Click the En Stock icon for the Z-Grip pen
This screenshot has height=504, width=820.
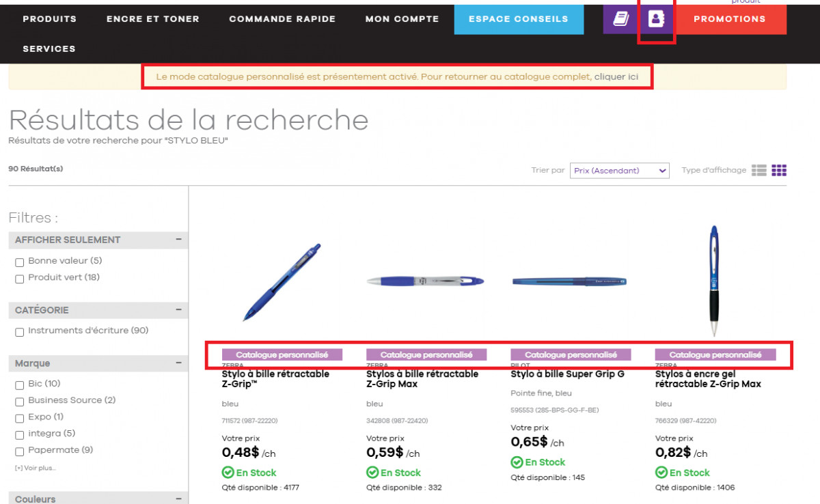[227, 472]
